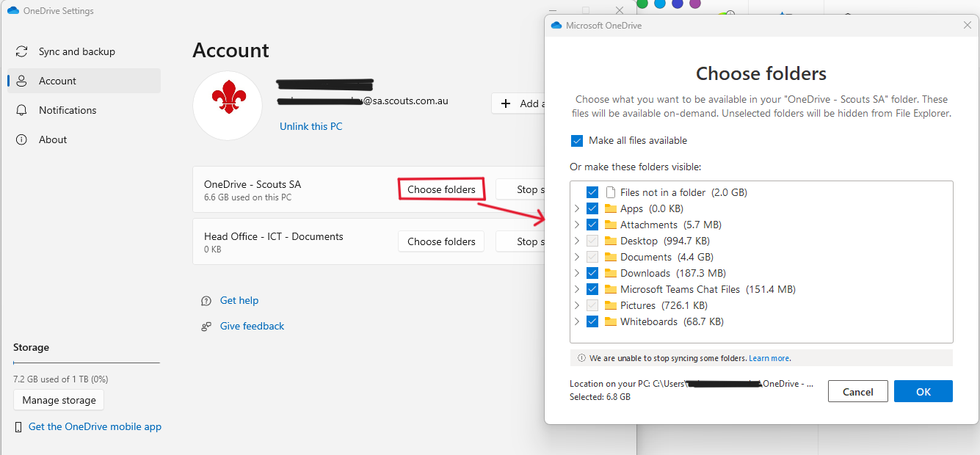Click the Documents folder icon
Screen dimensions: 980x455
[x=610, y=257]
